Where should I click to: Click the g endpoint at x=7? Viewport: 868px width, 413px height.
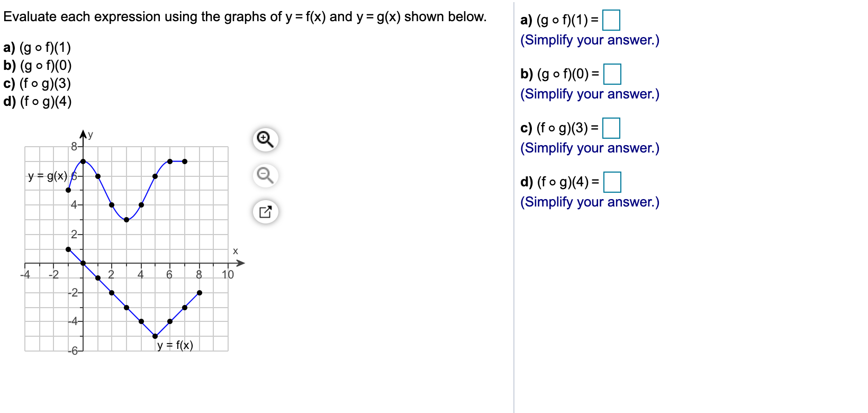pyautogui.click(x=185, y=161)
